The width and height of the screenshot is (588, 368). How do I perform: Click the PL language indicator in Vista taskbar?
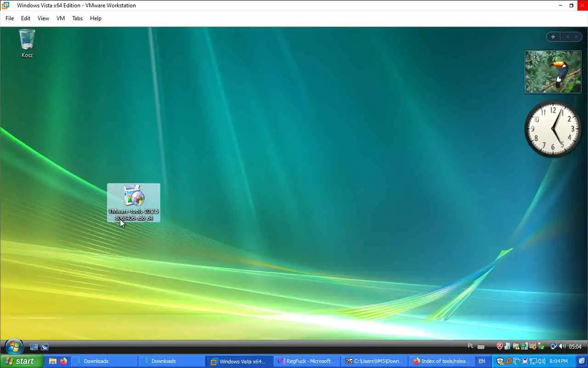pyautogui.click(x=470, y=346)
